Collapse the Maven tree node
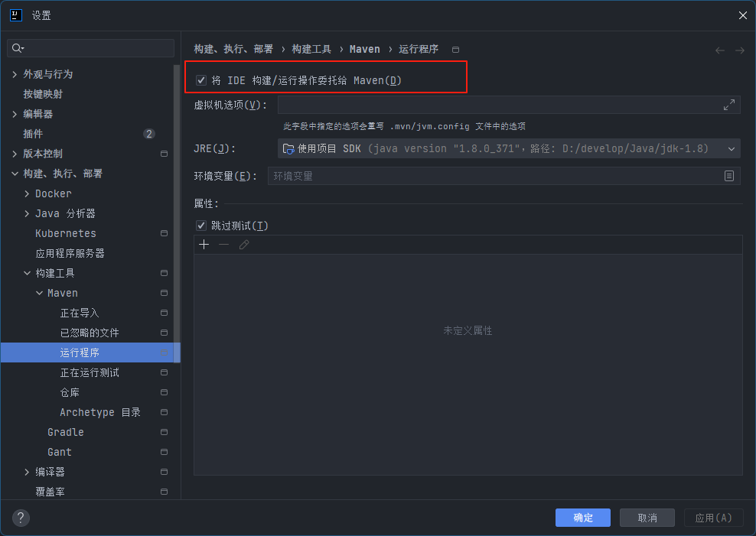The width and height of the screenshot is (756, 536). 39,293
